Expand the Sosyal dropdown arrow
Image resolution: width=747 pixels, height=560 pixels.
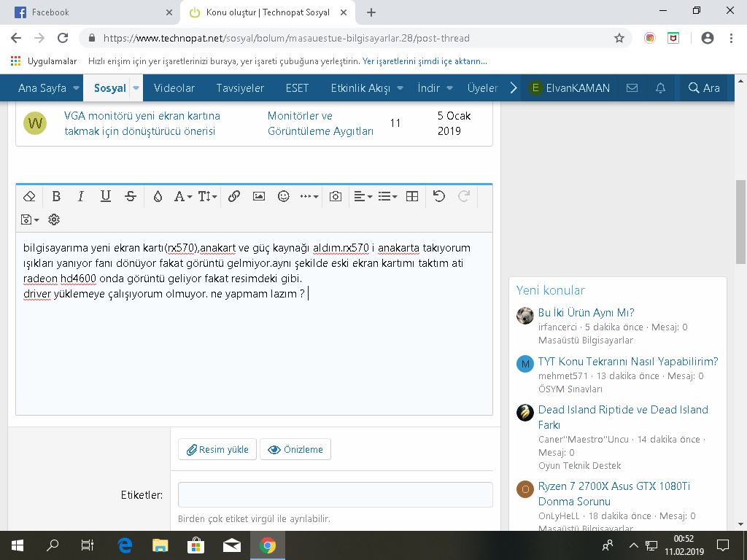click(x=136, y=88)
